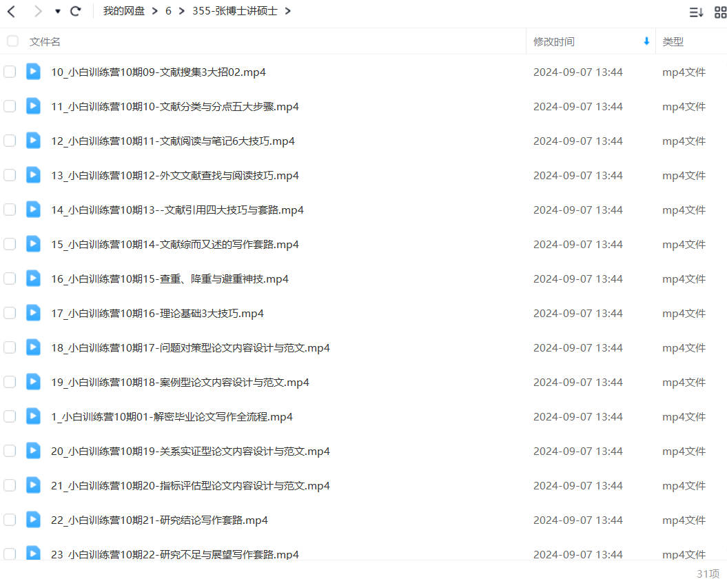Viewport: 727px width, 588px height.
Task: Open the sort order menu icon
Action: click(x=696, y=12)
